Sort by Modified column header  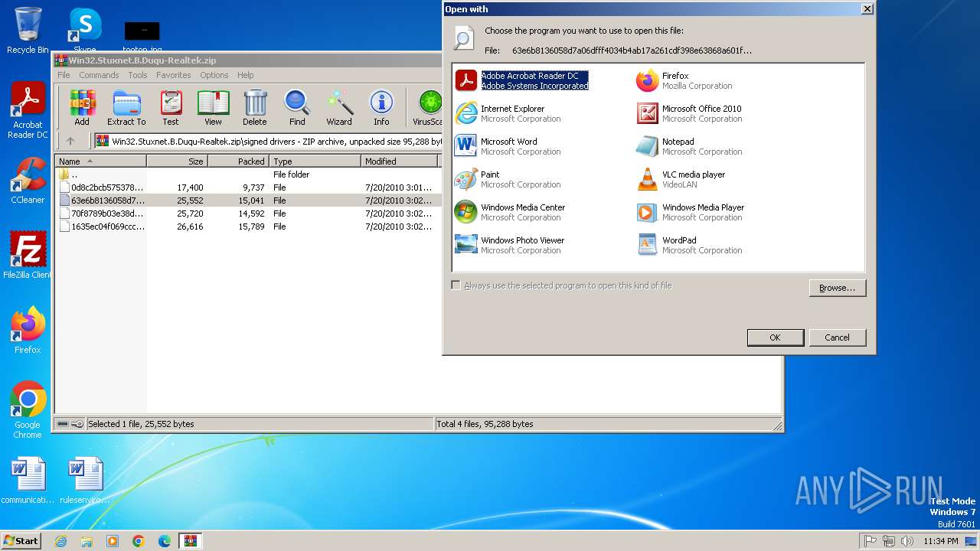[x=399, y=161]
